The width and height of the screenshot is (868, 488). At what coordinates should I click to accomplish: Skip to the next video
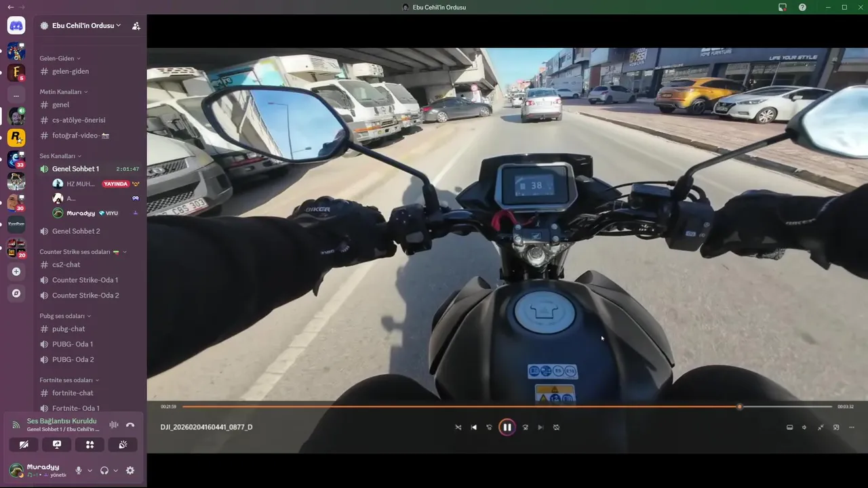tap(540, 427)
